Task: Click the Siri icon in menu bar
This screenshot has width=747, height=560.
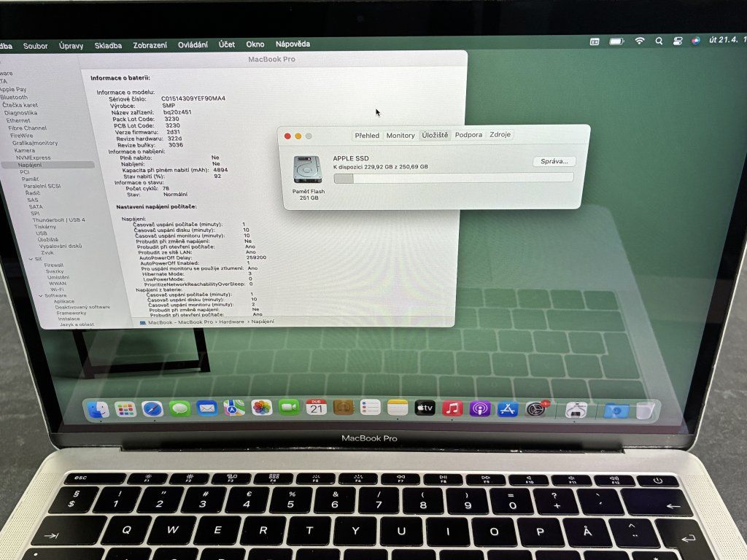Action: 695,42
